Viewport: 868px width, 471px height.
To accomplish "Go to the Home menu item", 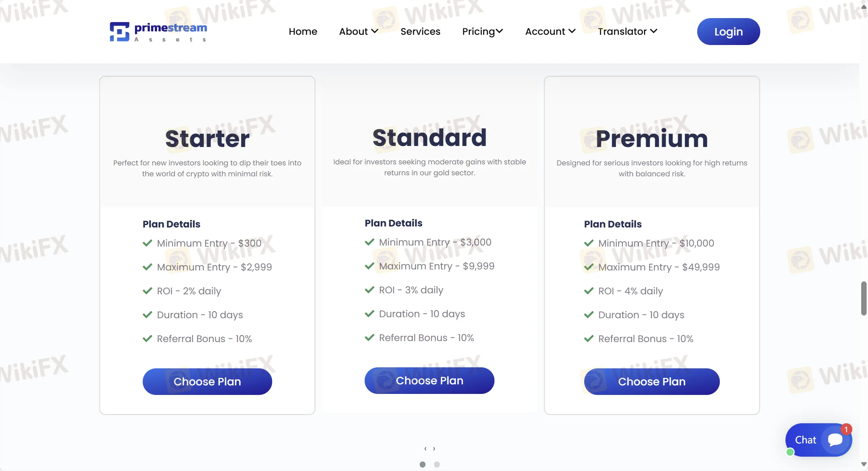I will coord(303,31).
